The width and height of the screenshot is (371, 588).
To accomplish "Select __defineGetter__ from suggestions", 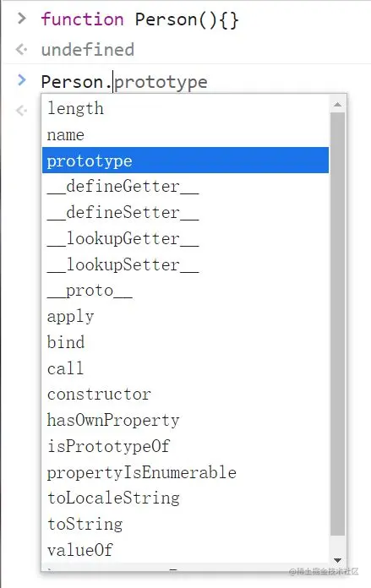I will 185,187.
